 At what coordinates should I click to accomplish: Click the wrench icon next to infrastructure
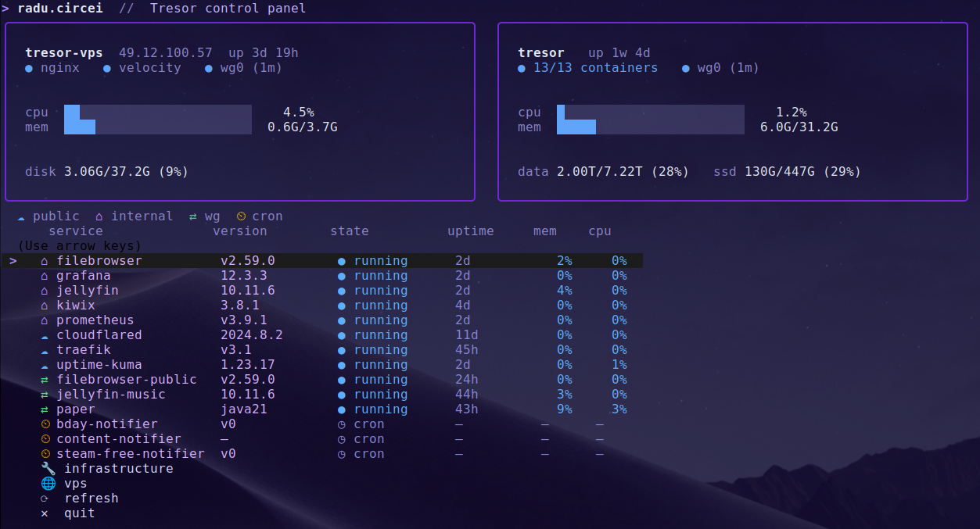tap(47, 468)
